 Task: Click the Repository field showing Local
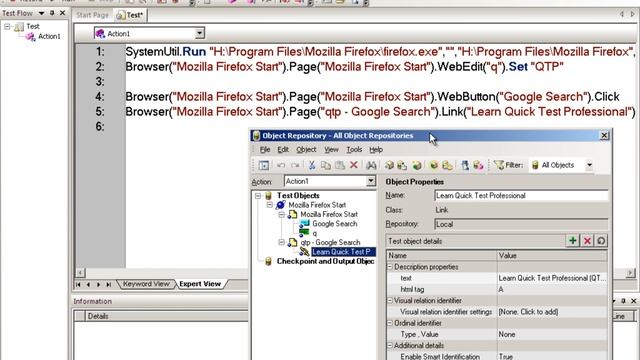pyautogui.click(x=521, y=224)
